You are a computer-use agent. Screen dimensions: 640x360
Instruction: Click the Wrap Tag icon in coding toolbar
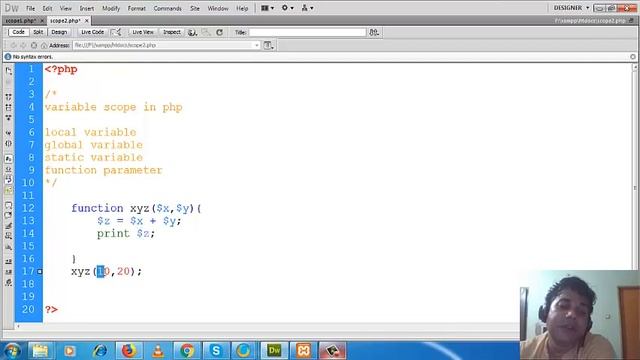click(9, 225)
